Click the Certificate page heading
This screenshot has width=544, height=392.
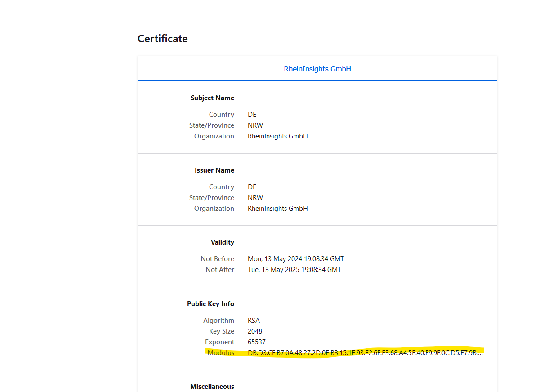(163, 39)
